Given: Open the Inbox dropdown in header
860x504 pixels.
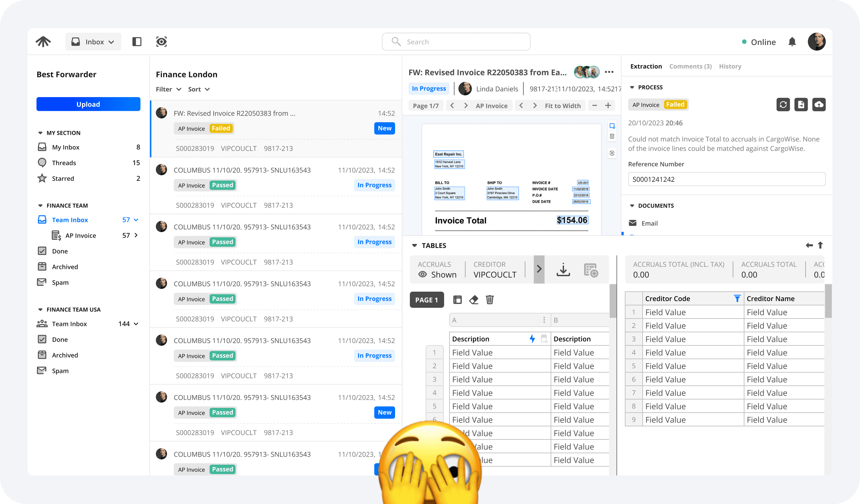Looking at the screenshot, I should [93, 42].
